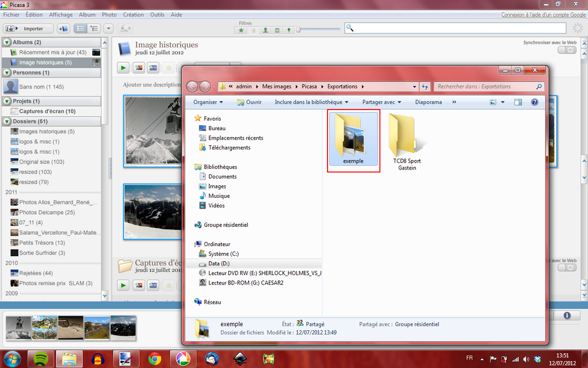Create a photo collage from Image historiques
This screenshot has width=588, height=368.
(138, 68)
